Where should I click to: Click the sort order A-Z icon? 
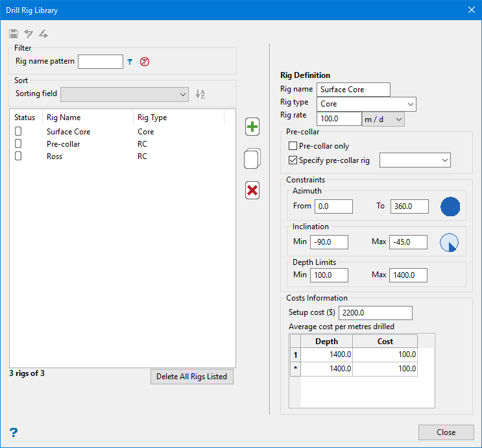(200, 94)
